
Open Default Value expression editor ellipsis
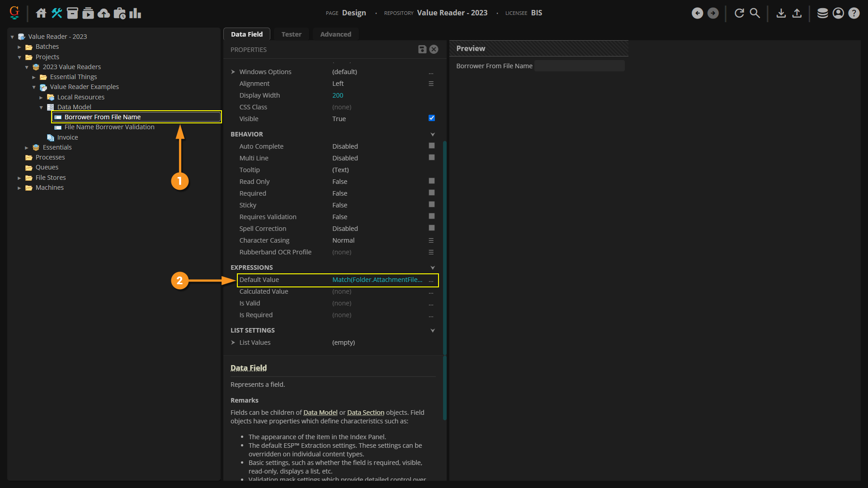(431, 280)
